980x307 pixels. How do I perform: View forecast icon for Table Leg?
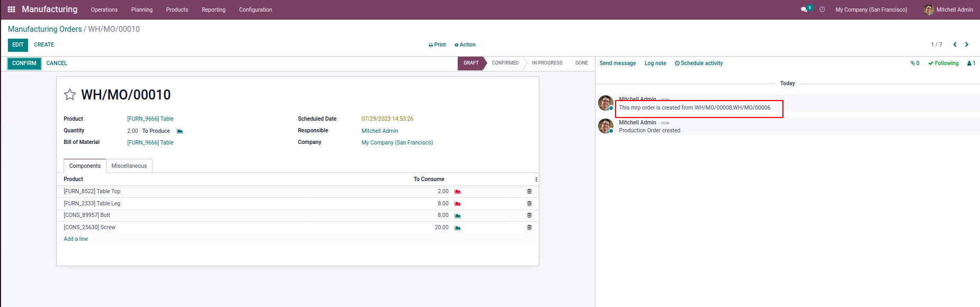click(458, 204)
